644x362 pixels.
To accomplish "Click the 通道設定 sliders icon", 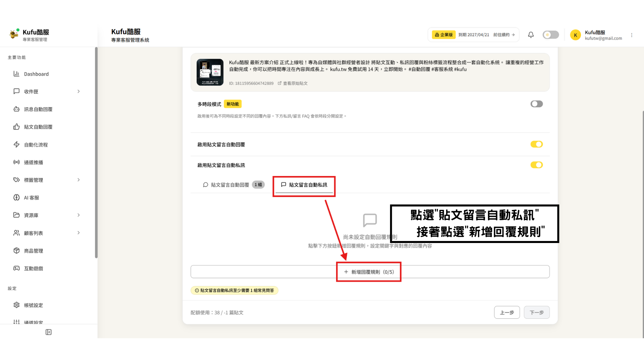I will (16, 322).
